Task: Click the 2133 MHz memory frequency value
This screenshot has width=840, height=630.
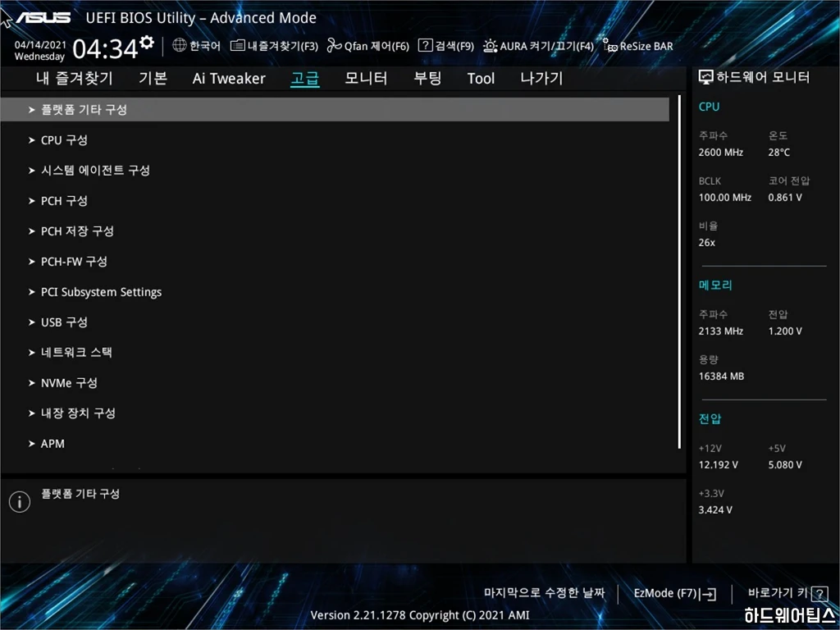Action: tap(720, 331)
